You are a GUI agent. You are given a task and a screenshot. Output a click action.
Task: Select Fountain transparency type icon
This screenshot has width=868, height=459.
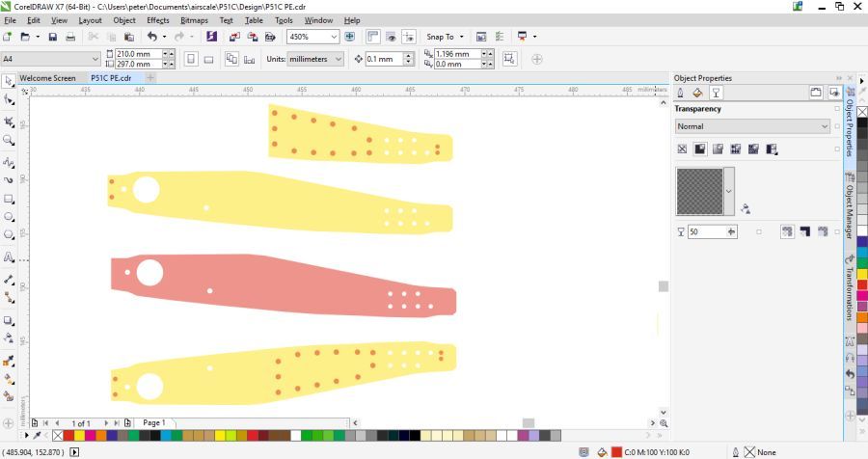point(718,149)
